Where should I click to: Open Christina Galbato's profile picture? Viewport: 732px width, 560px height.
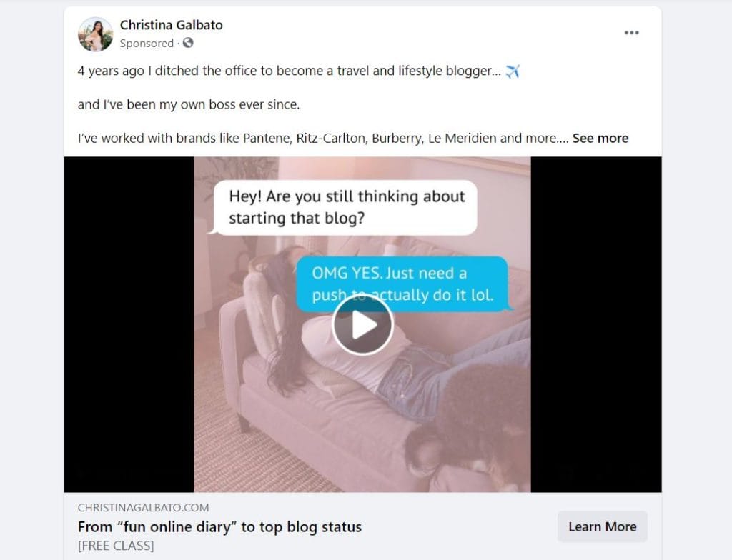point(96,34)
